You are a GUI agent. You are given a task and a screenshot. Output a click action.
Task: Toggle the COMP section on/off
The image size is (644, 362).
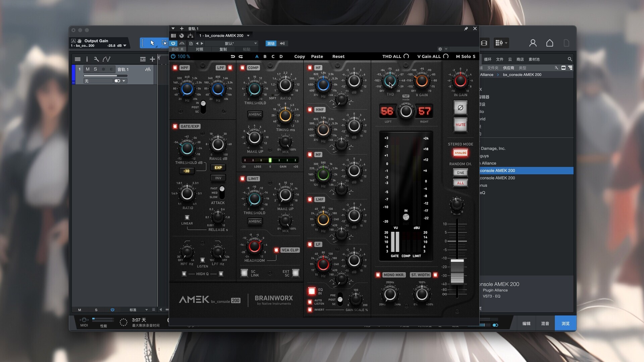point(243,68)
